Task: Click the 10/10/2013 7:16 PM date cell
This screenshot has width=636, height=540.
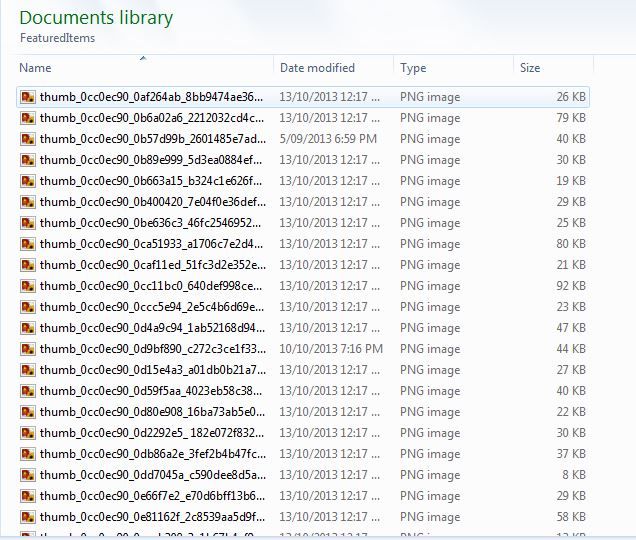Action: click(x=331, y=349)
